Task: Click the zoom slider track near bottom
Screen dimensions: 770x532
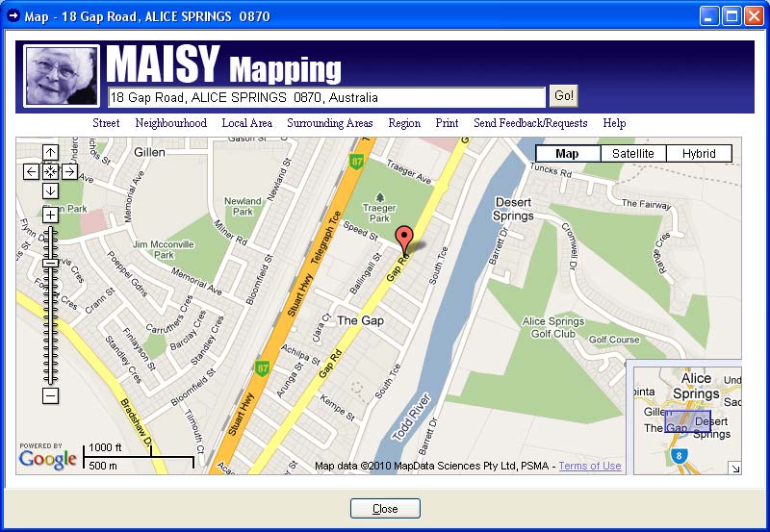Action: pyautogui.click(x=50, y=373)
